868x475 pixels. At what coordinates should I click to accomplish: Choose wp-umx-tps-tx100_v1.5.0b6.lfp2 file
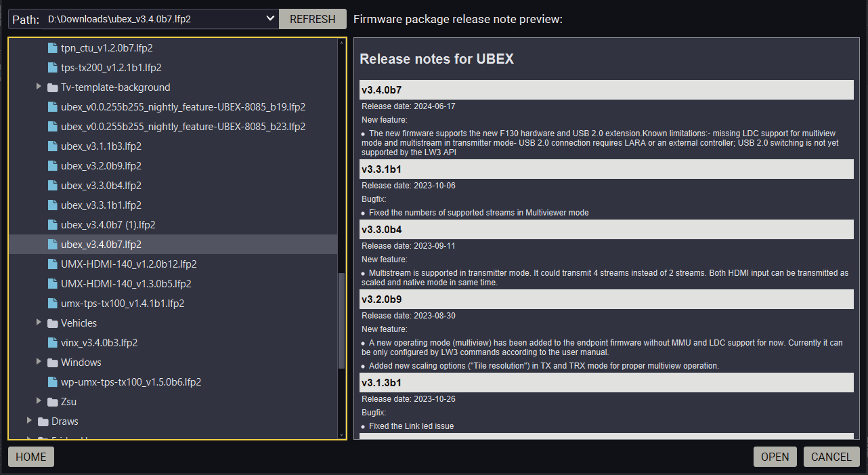pos(131,382)
